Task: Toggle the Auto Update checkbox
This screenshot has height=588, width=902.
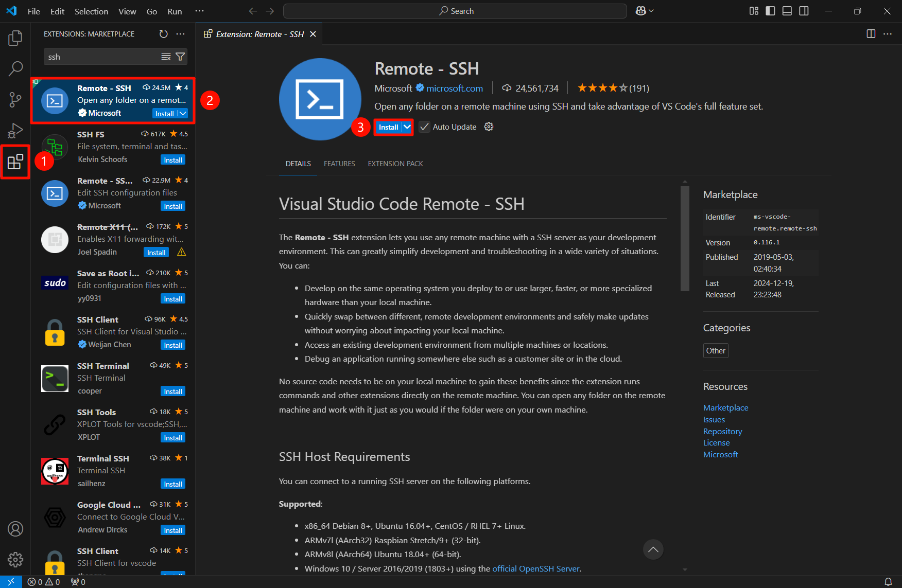Action: tap(424, 127)
